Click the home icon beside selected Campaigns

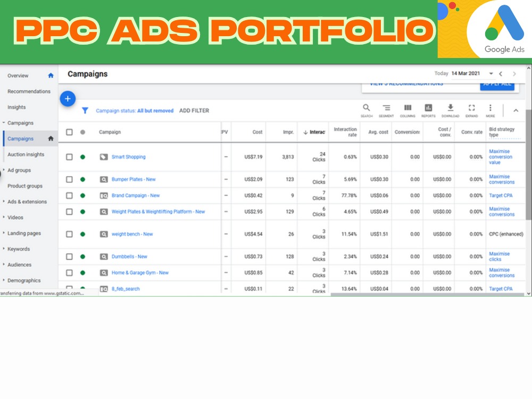point(51,138)
